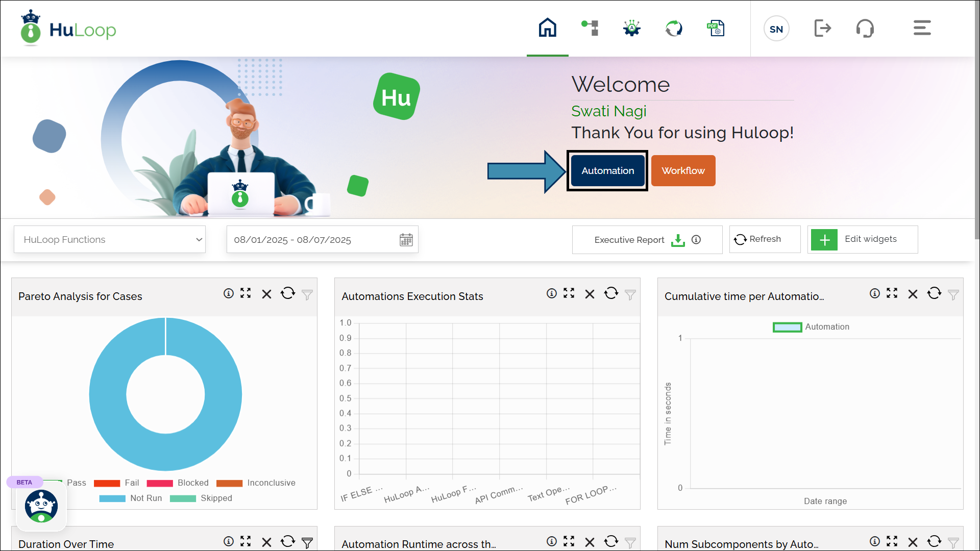Screen dimensions: 980x551
Task: Toggle the Automation legend in Cumulative time chart
Action: (787, 327)
